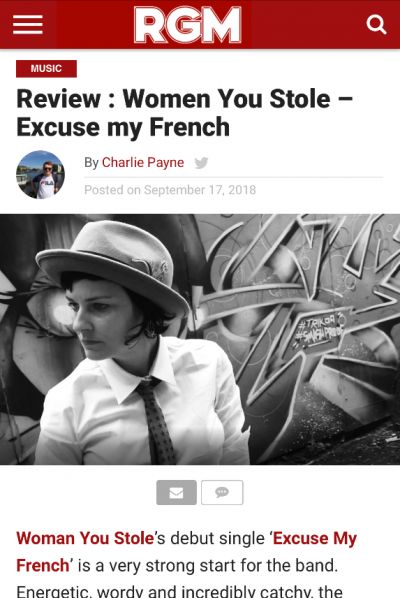Visit the Charlie Payne author link

143,162
